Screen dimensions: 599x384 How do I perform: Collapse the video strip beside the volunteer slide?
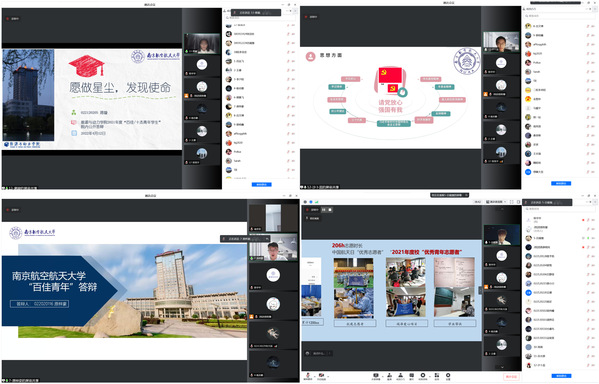(x=481, y=290)
